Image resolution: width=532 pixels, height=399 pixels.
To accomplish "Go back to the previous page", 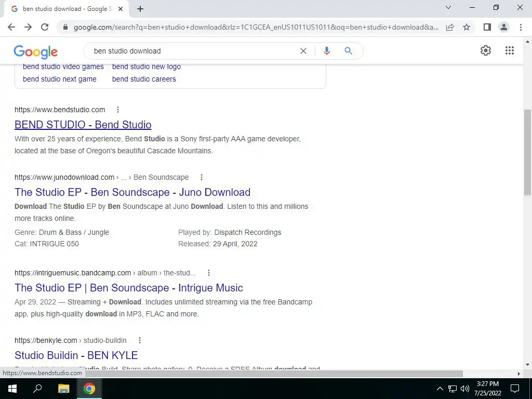I will [11, 27].
